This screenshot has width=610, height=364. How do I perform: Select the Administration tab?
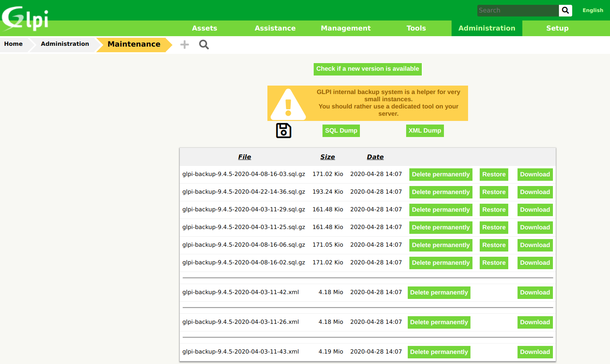coord(487,28)
